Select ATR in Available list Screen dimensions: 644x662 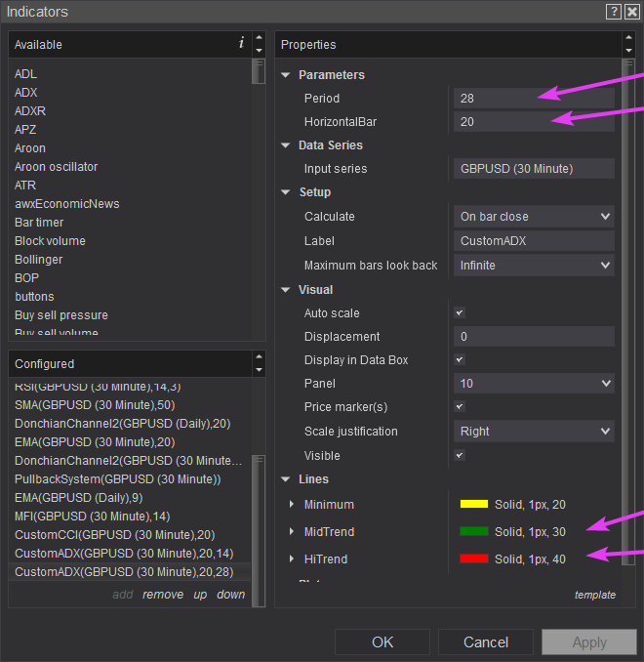(25, 186)
